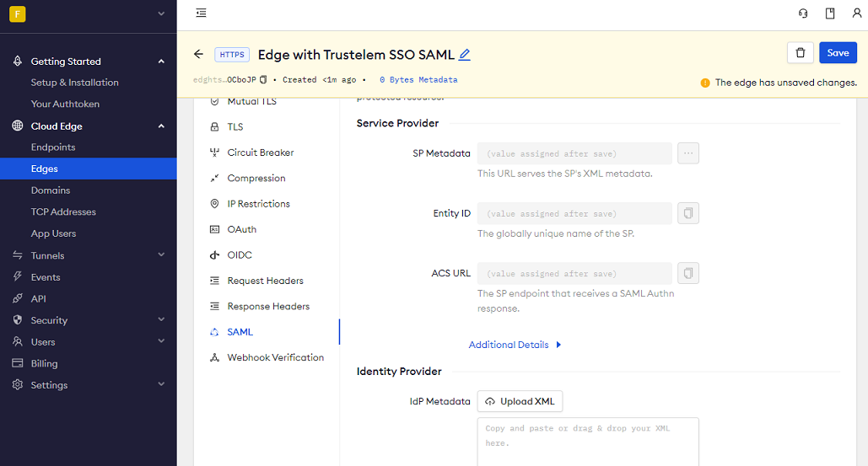Collapse the Getting Started section

[x=161, y=62]
